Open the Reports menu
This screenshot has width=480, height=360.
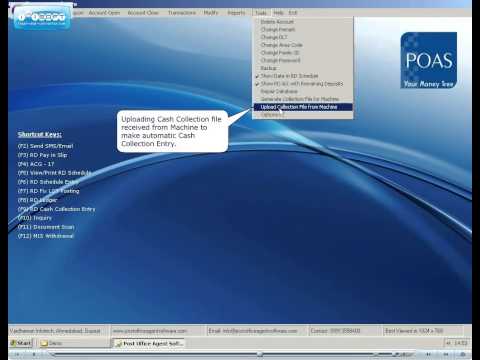click(236, 13)
